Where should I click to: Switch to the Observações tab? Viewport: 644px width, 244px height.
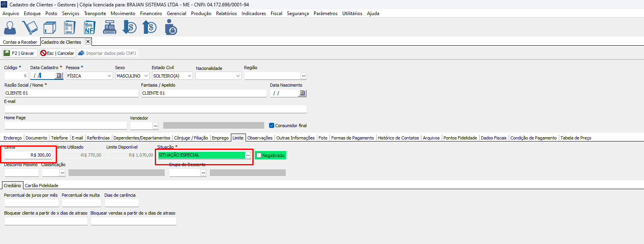pos(260,138)
